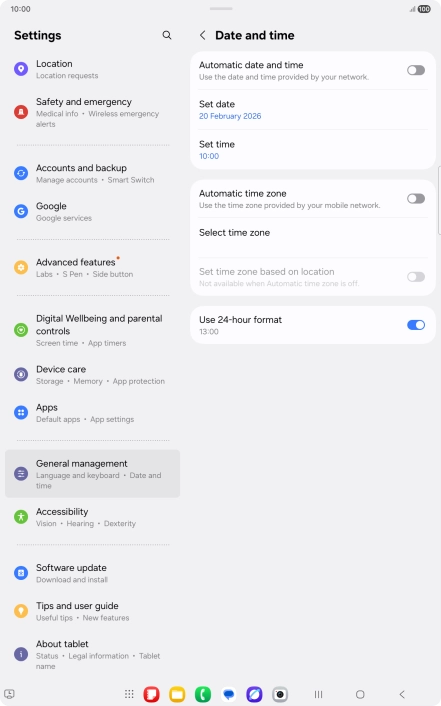Tap the Google services icon

(x=21, y=211)
